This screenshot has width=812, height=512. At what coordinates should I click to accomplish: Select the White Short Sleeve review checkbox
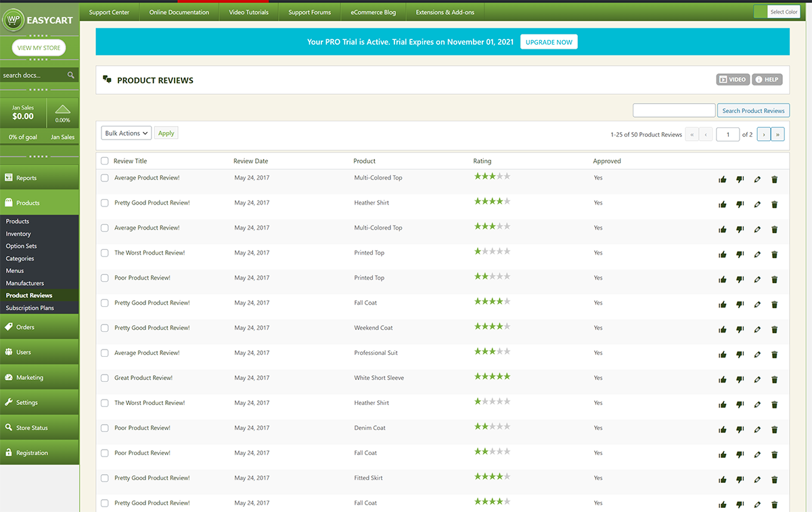(104, 378)
